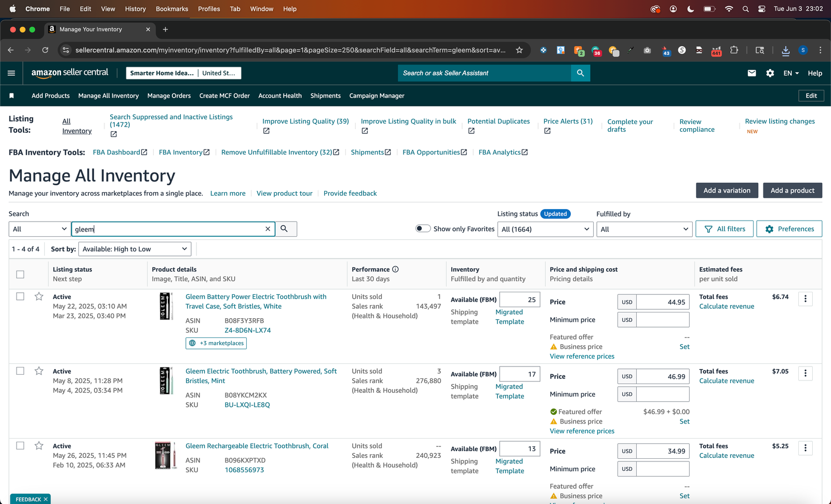Bookmark this page with the star icon
The height and width of the screenshot is (504, 831).
(519, 50)
